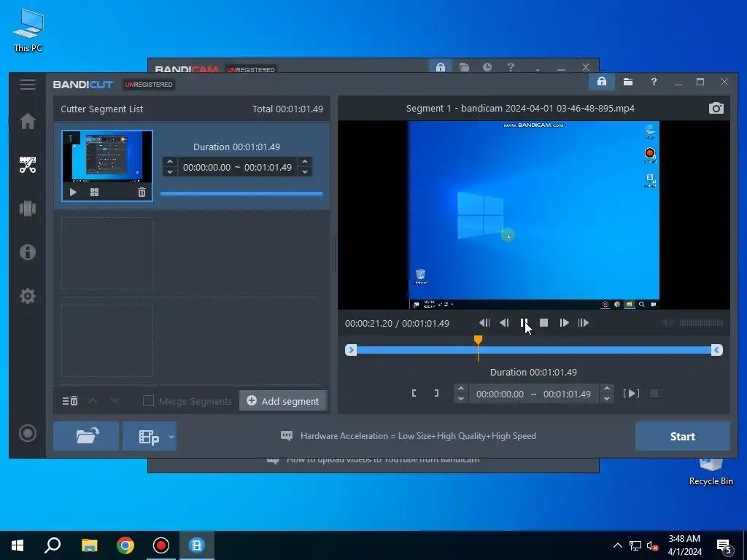Go to the Home sidebar icon
This screenshot has height=560, width=747.
[x=28, y=121]
